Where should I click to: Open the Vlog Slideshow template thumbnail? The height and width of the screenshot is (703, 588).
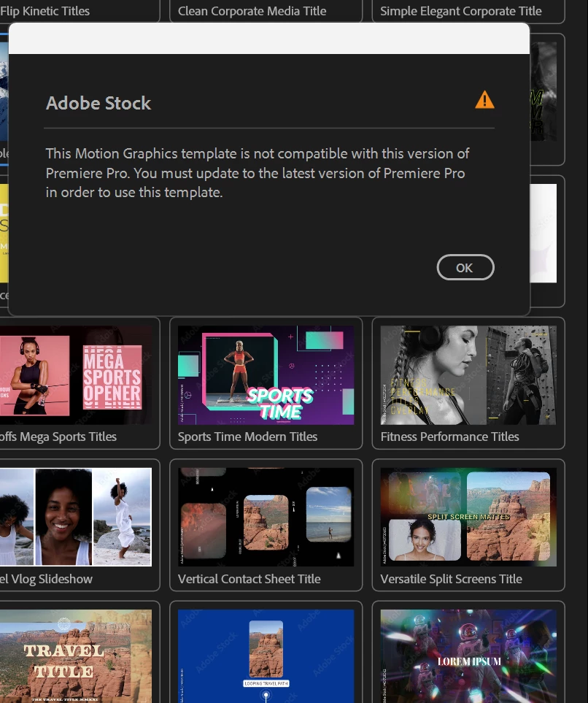click(76, 517)
